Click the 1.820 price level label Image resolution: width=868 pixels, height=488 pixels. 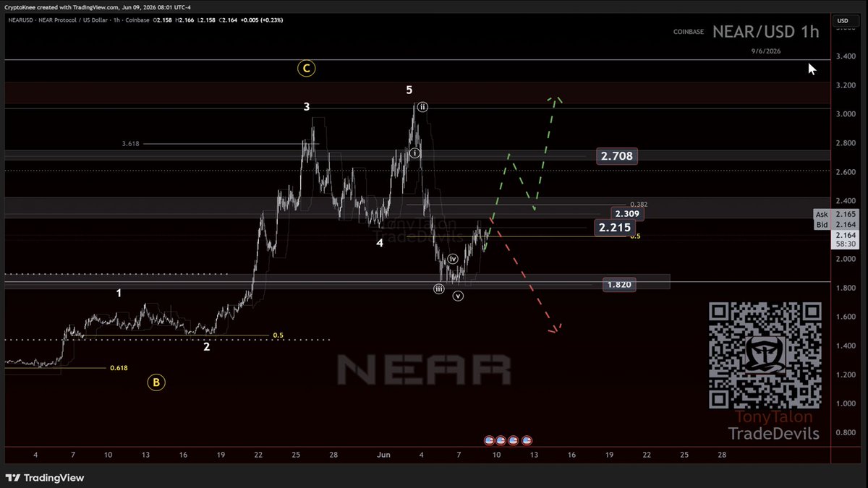point(619,285)
